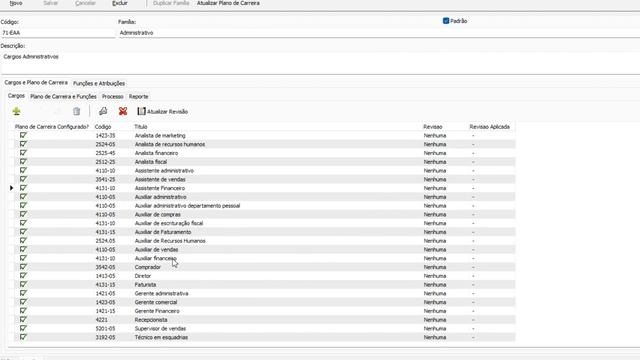This screenshot has width=640, height=360.
Task: Click code cell 5201-05
Action: (105, 329)
